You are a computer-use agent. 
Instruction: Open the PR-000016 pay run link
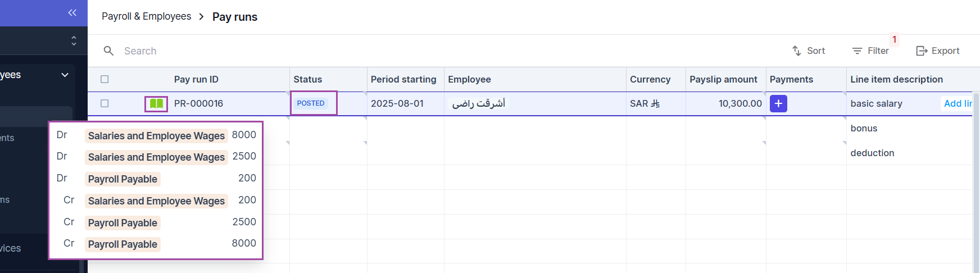198,103
